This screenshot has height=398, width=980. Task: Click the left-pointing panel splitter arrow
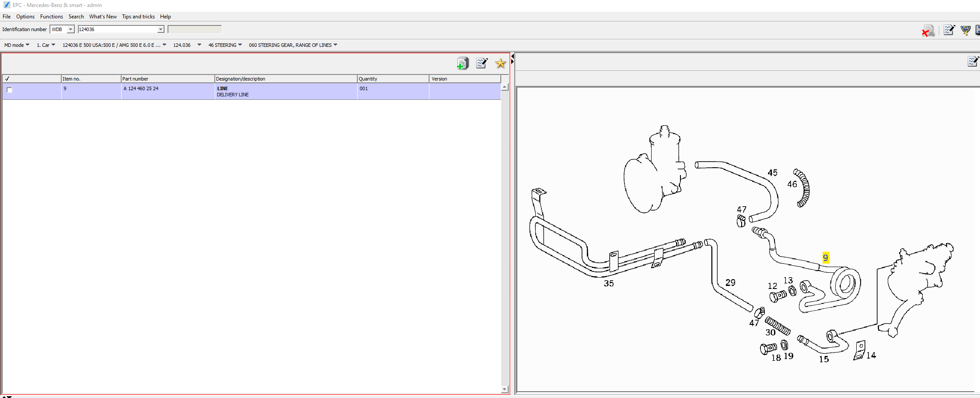point(512,56)
